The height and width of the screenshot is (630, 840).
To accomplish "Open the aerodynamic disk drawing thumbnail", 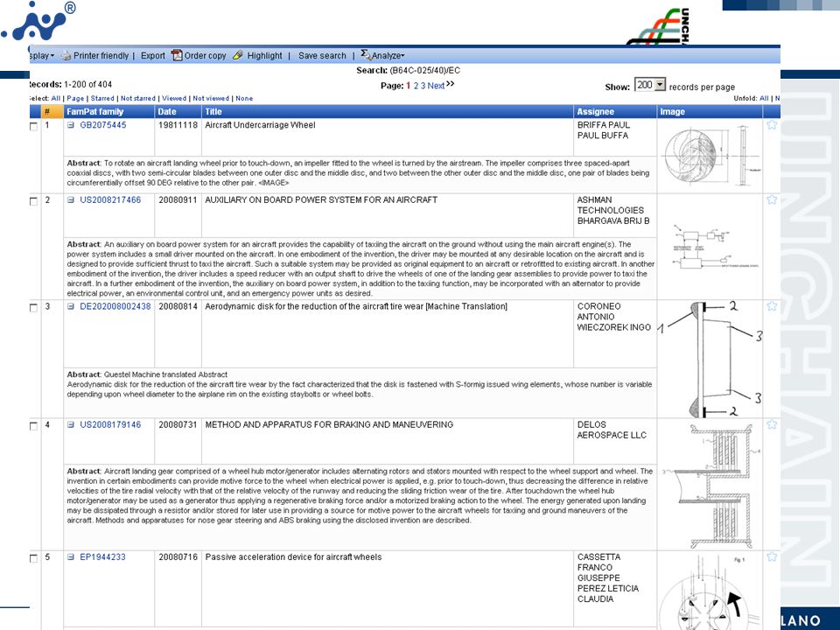I will [710, 359].
